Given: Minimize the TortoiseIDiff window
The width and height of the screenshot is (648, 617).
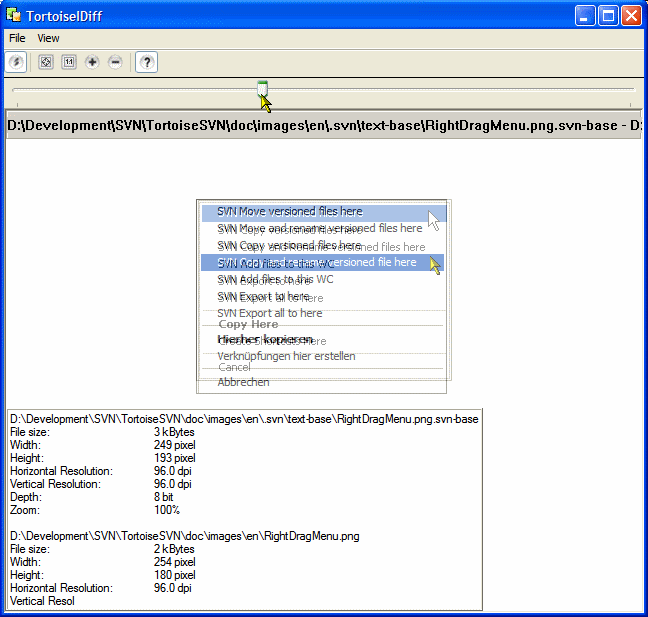Looking at the screenshot, I should click(586, 15).
